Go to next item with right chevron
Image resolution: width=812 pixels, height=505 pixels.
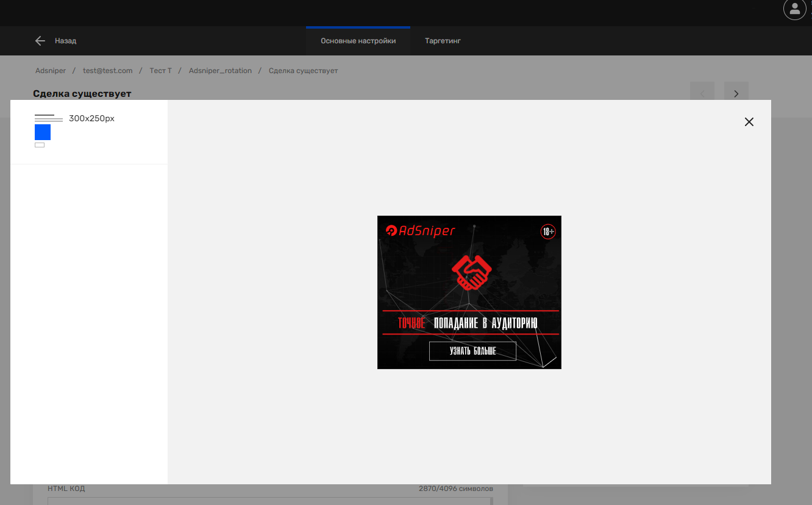point(736,93)
